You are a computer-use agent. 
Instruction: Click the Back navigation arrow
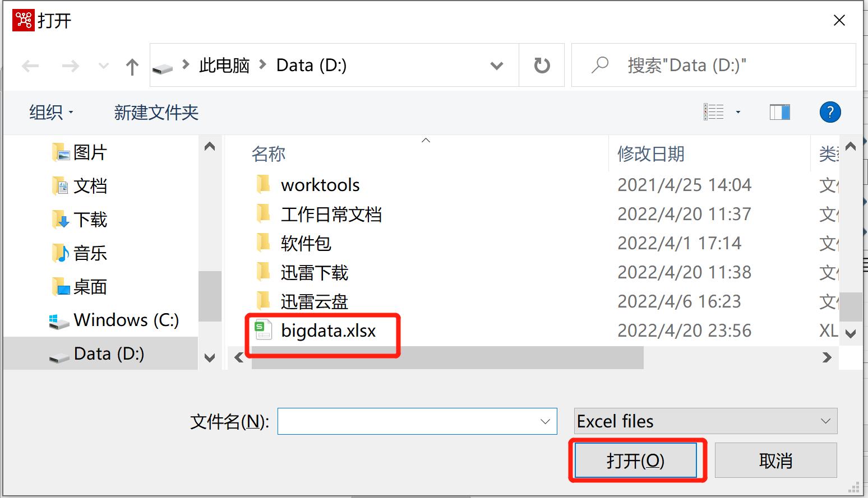(x=30, y=66)
